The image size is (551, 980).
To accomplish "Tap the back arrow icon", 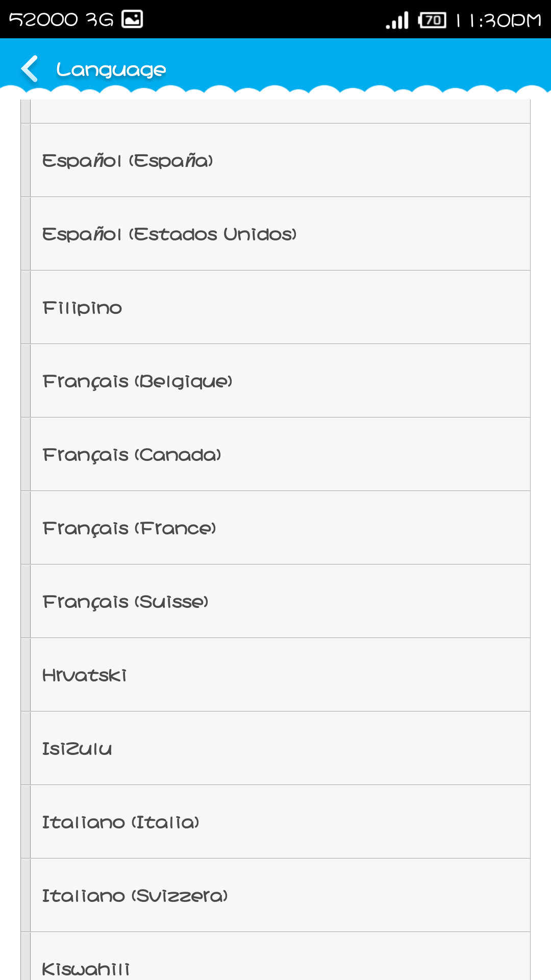I will point(30,69).
